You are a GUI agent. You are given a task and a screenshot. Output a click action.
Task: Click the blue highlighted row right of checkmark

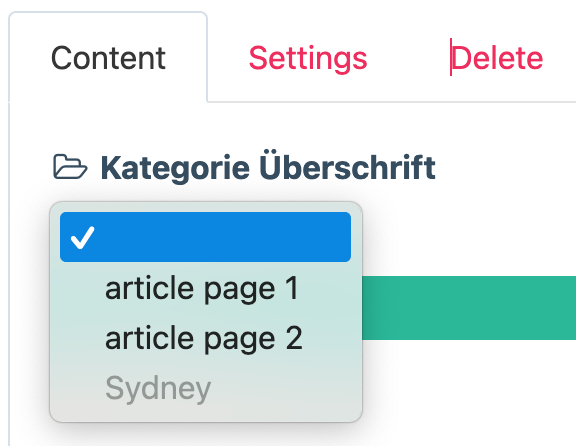[224, 237]
